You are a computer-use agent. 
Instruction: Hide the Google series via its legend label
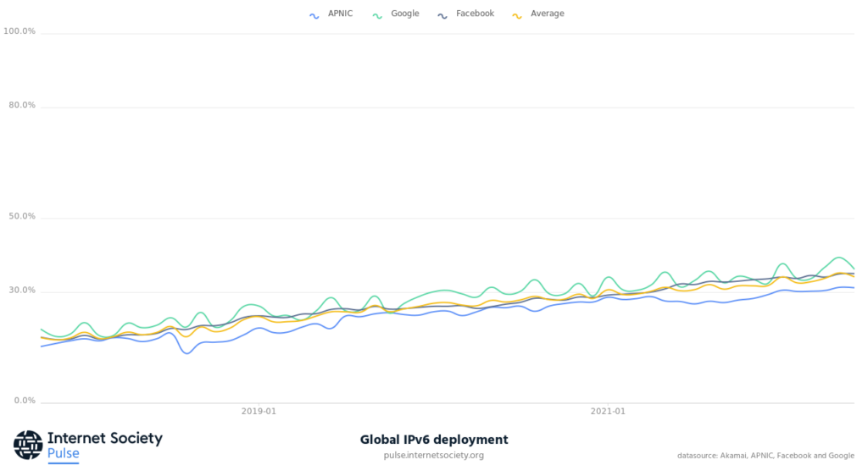404,14
